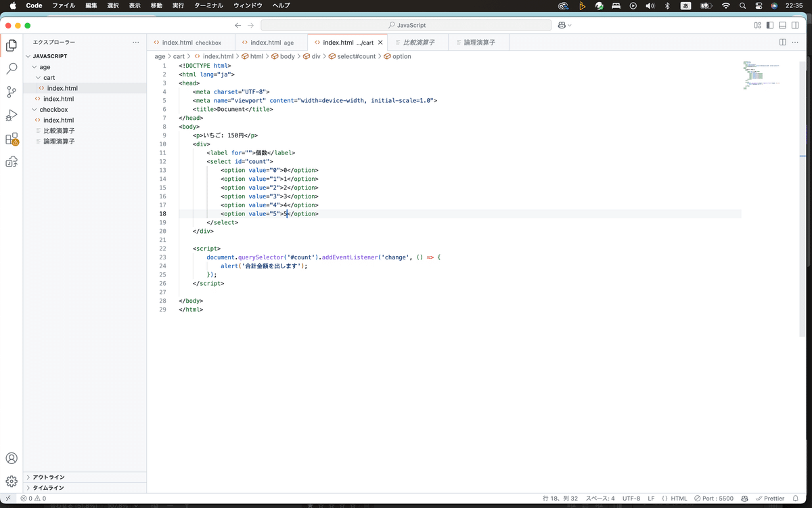Image resolution: width=812 pixels, height=508 pixels.
Task: Split the editor to the right
Action: point(783,42)
